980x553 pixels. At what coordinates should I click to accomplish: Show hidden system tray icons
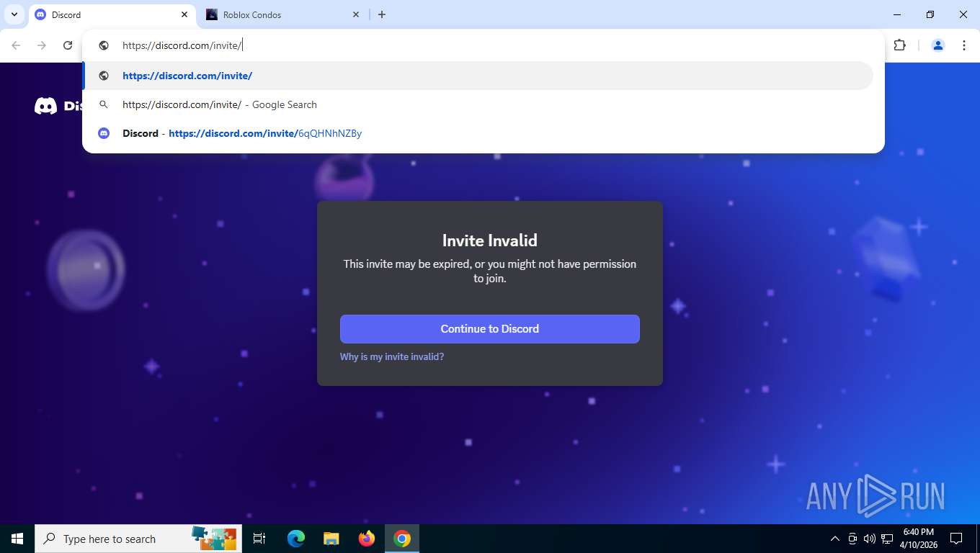tap(835, 539)
